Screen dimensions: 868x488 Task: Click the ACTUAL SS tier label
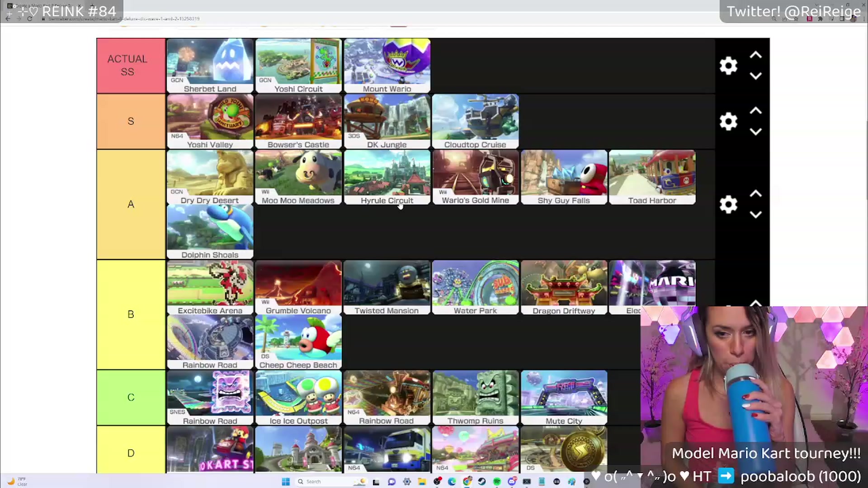click(131, 66)
